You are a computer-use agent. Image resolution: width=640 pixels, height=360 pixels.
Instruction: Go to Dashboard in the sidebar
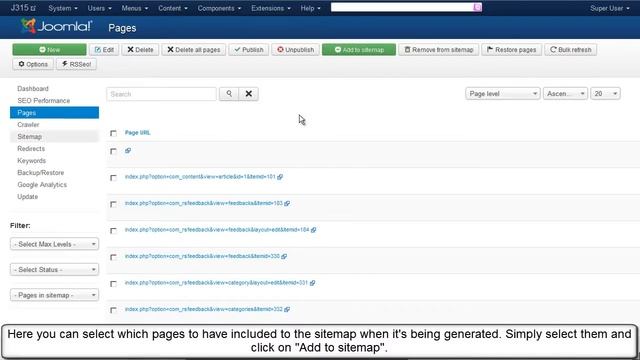click(x=33, y=89)
